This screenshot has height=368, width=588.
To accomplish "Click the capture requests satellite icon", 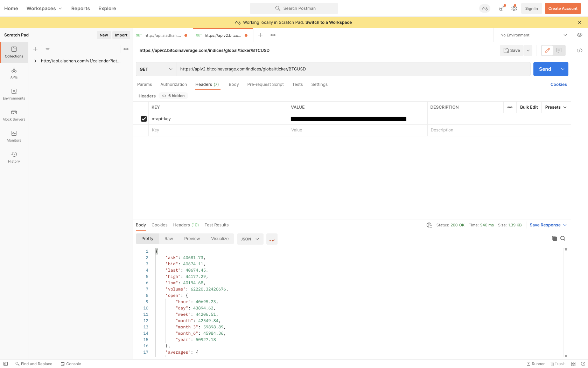I will pyautogui.click(x=502, y=8).
